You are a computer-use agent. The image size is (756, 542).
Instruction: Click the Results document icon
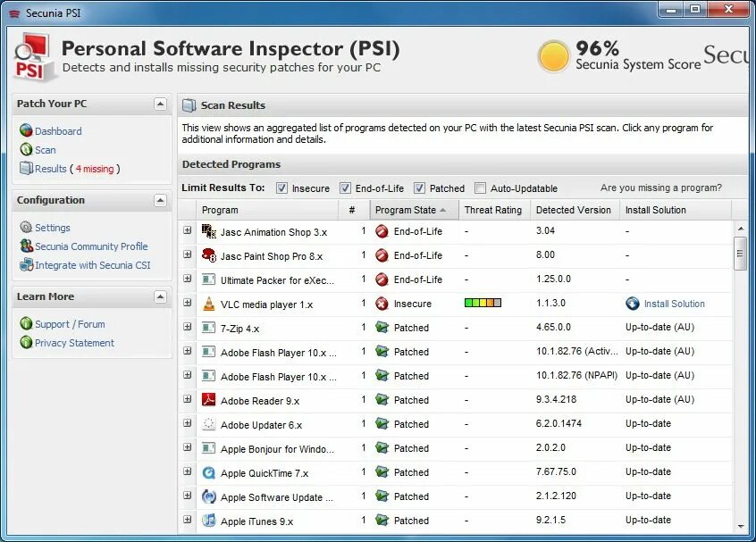pyautogui.click(x=26, y=168)
